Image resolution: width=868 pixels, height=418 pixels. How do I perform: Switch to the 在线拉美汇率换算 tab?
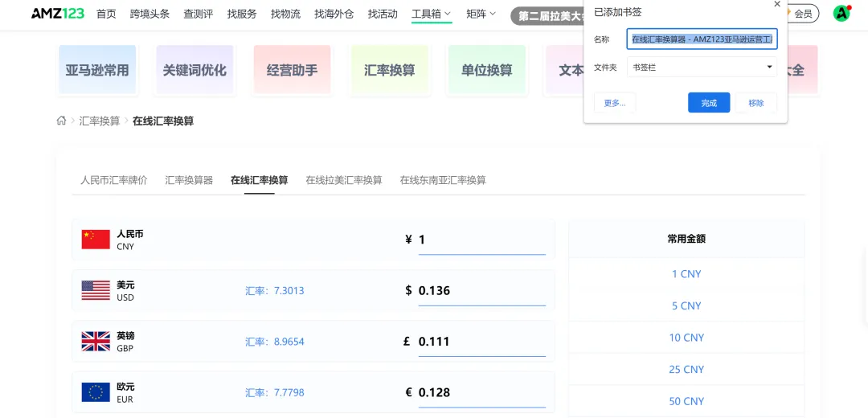click(344, 180)
